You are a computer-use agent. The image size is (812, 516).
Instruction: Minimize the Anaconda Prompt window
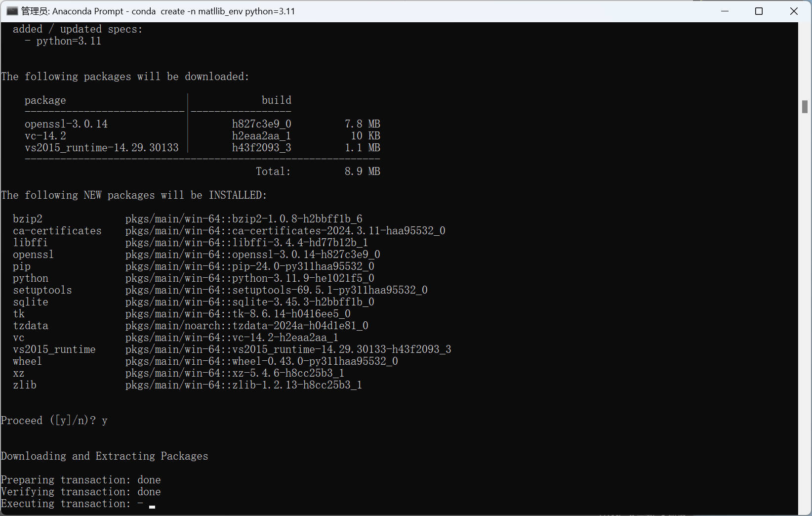tap(725, 11)
